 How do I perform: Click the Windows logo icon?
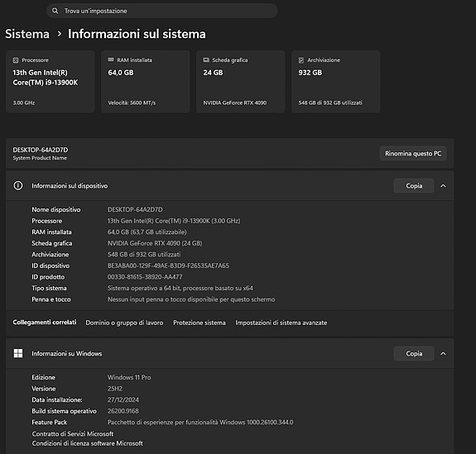tap(18, 353)
